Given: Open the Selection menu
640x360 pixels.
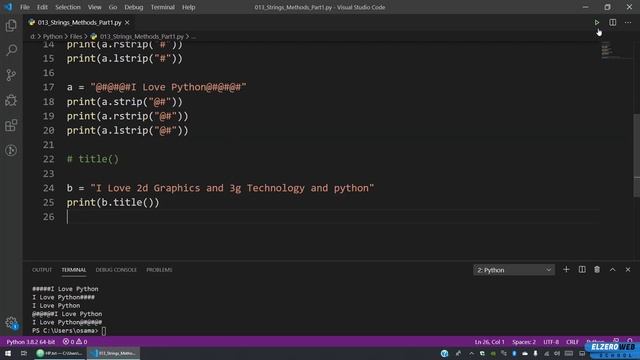Looking at the screenshot, I should coord(68,7).
